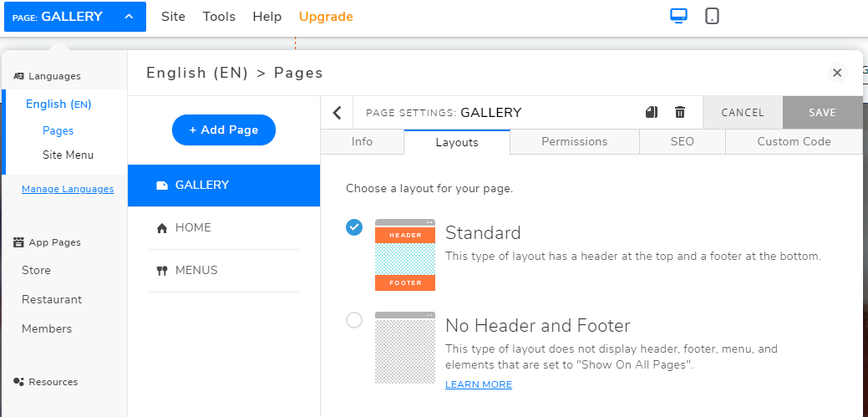Image resolution: width=868 pixels, height=417 pixels.
Task: Switch to desktop view icon
Action: point(678,16)
